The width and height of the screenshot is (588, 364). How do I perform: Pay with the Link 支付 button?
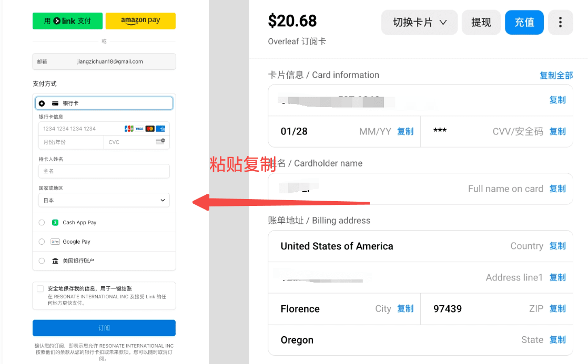pyautogui.click(x=67, y=20)
